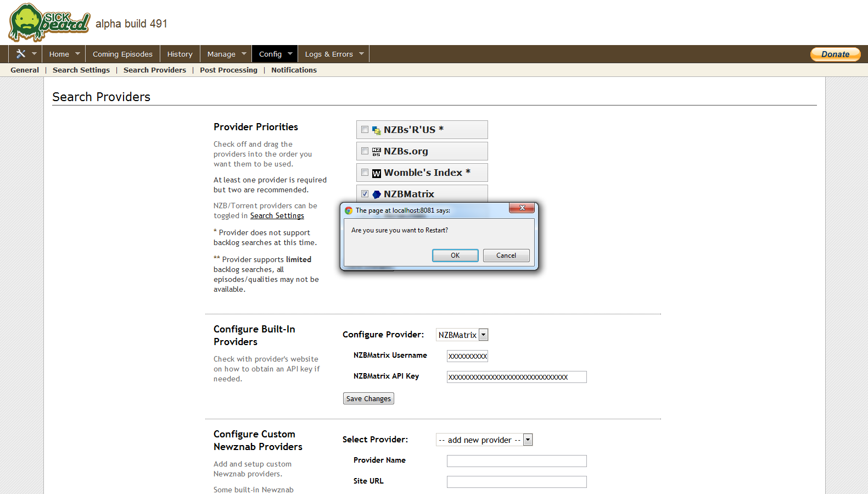
Task: Follow the Search Settings link in the description
Action: coord(277,216)
